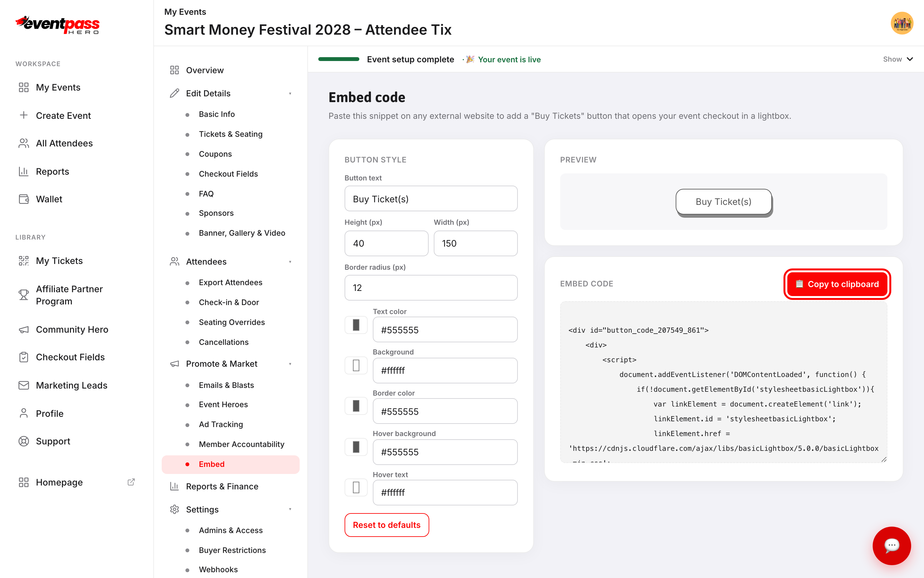Open the Embed menu item
Screen dimensions: 924x578
coord(231,464)
